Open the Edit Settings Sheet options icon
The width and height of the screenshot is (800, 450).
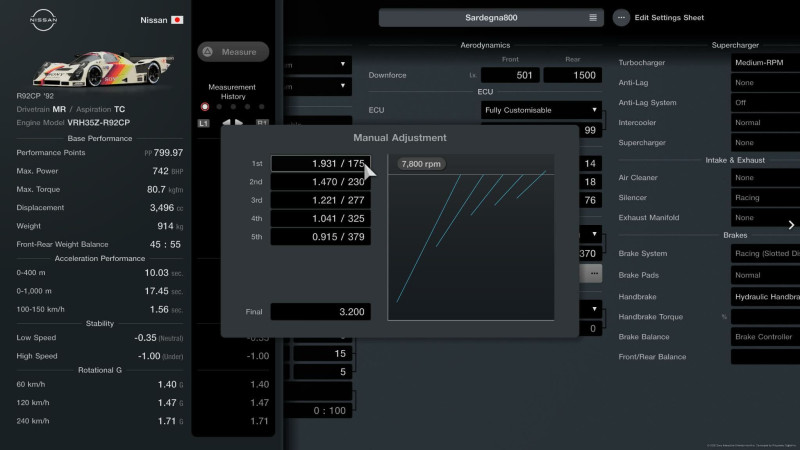pyautogui.click(x=621, y=17)
